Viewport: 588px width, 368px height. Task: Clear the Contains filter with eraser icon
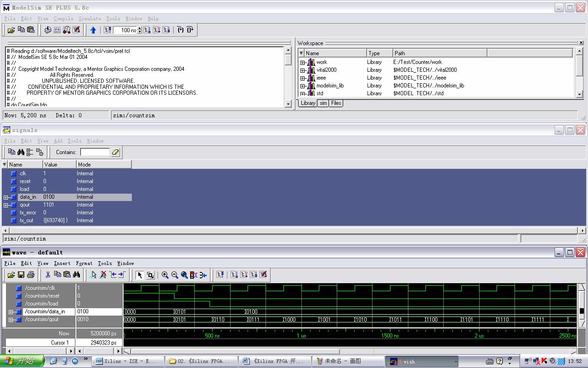115,152
